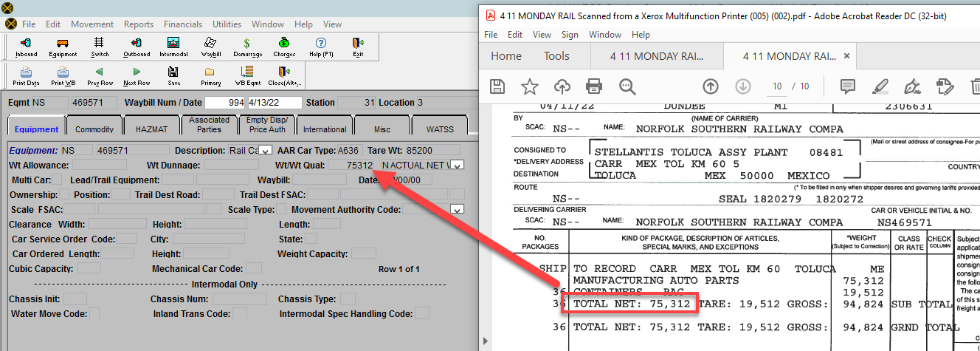
Task: Bookmark PDF with the star icon
Action: point(529,86)
